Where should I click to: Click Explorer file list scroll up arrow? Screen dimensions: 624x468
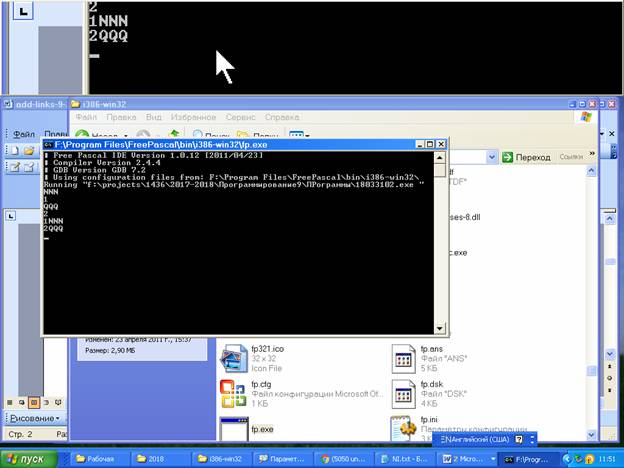pyautogui.click(x=591, y=171)
